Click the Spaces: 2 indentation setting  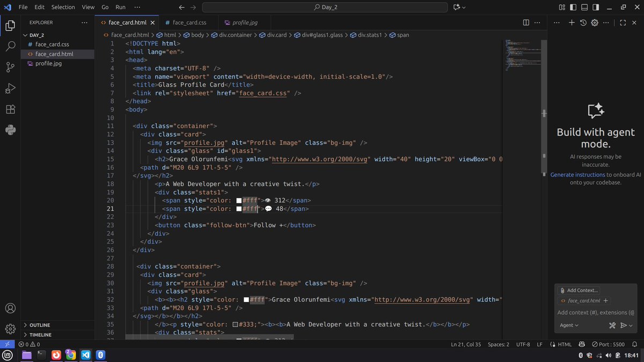coord(499,344)
